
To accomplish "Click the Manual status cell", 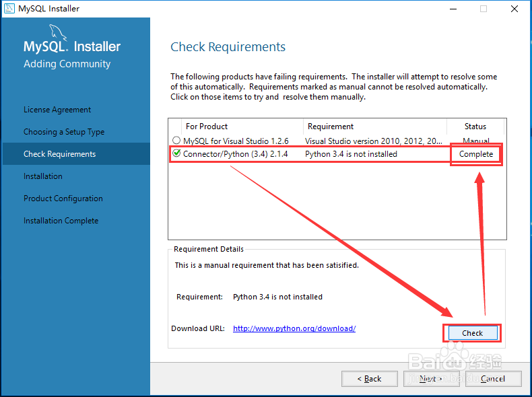I will [476, 141].
